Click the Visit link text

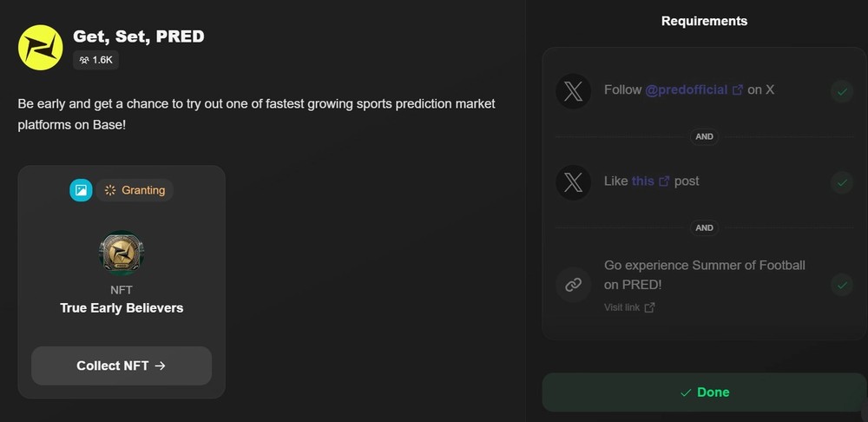tap(621, 307)
